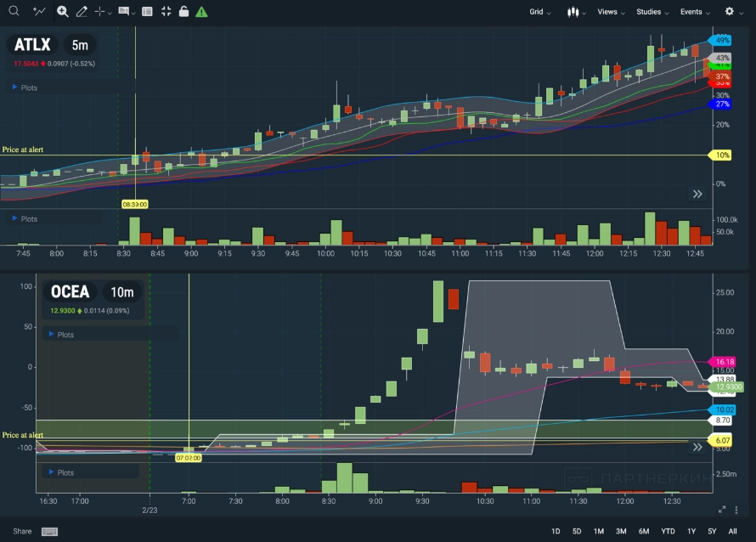756x542 pixels.
Task: Select the 3M range
Action: 621,531
